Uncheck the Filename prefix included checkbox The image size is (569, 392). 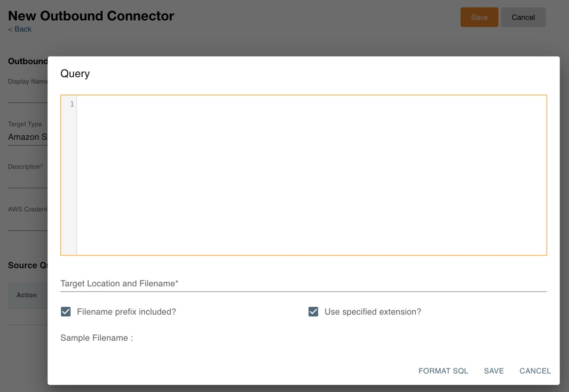[66, 311]
